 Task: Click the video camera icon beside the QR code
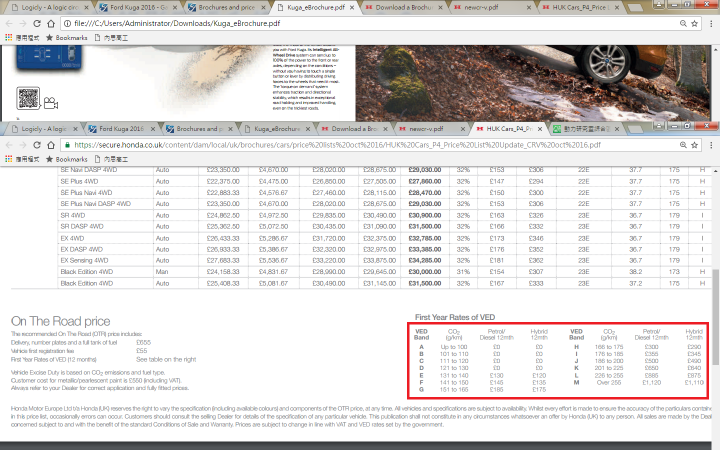51,103
